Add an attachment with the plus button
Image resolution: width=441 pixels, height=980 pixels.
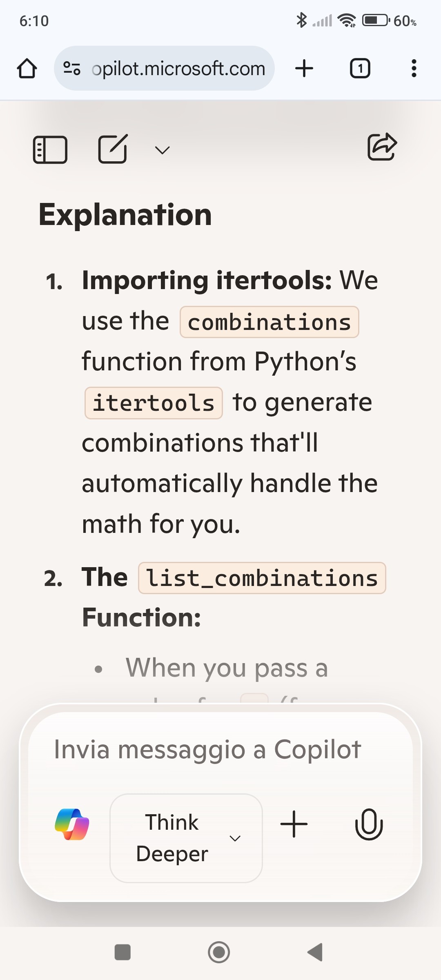coord(294,824)
